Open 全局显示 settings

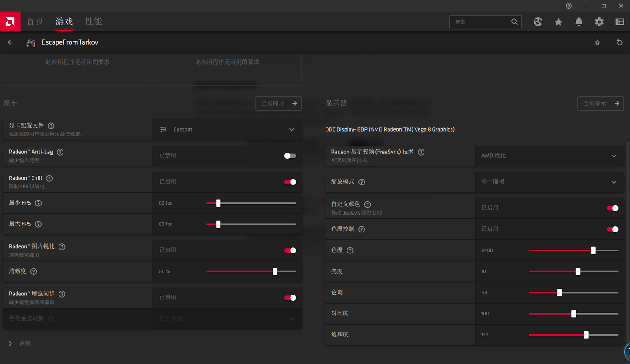click(x=601, y=103)
